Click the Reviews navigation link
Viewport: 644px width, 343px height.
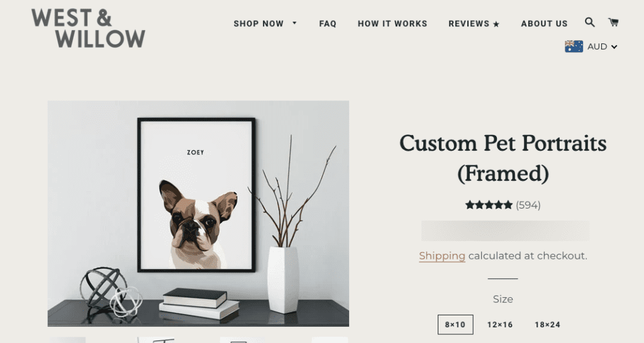click(x=469, y=24)
